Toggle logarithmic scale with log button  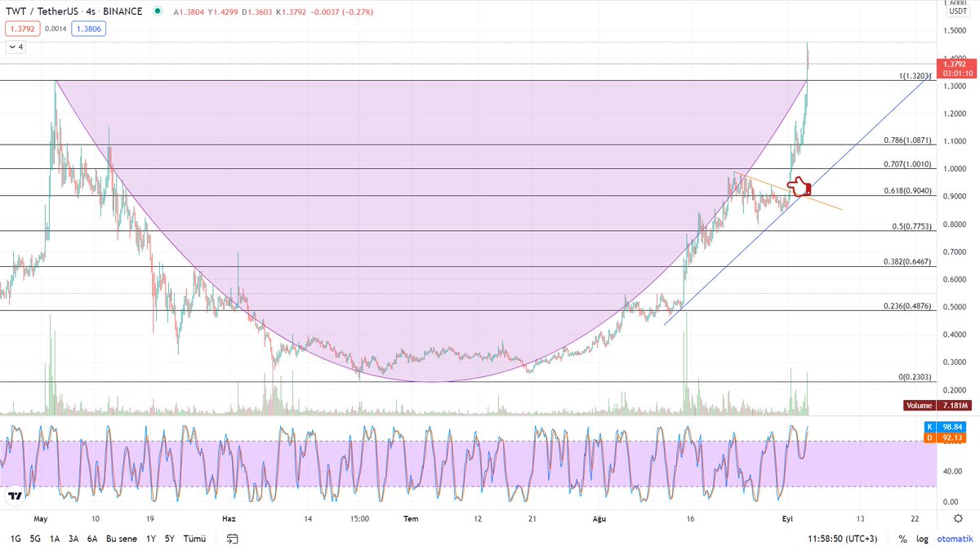922,539
